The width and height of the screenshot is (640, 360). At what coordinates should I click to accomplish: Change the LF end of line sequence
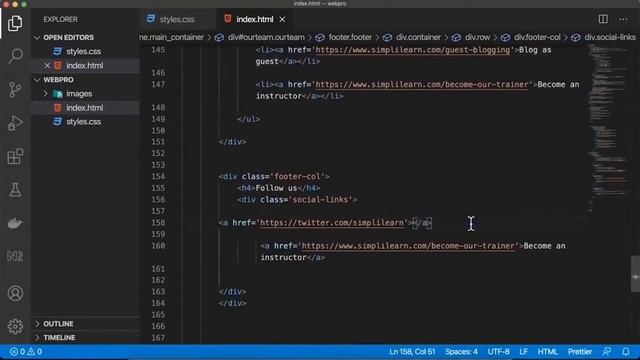(523, 352)
